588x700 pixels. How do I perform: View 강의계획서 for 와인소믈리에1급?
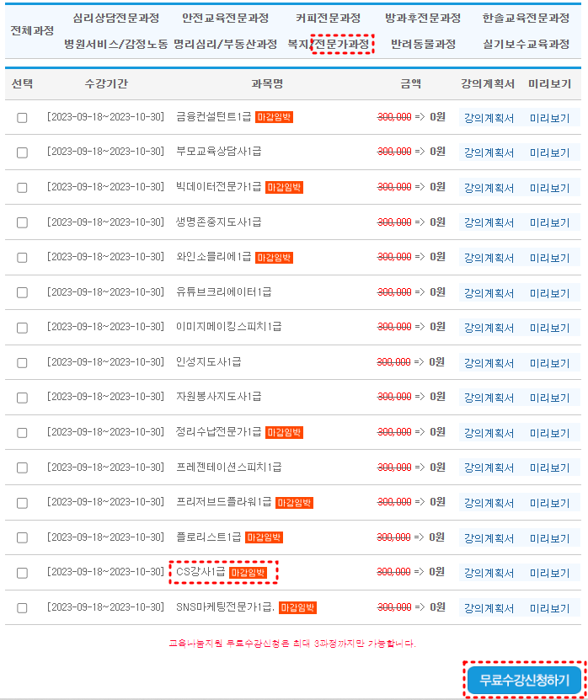pos(489,258)
